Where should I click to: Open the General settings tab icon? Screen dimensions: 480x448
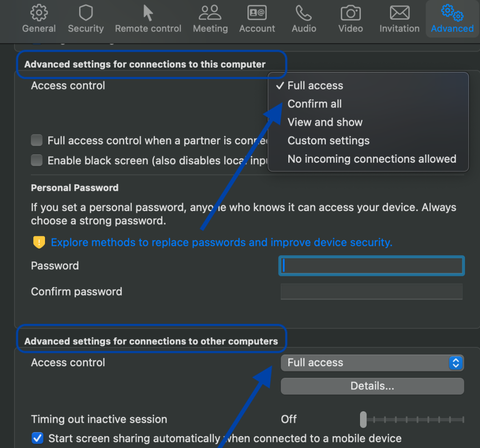[39, 13]
